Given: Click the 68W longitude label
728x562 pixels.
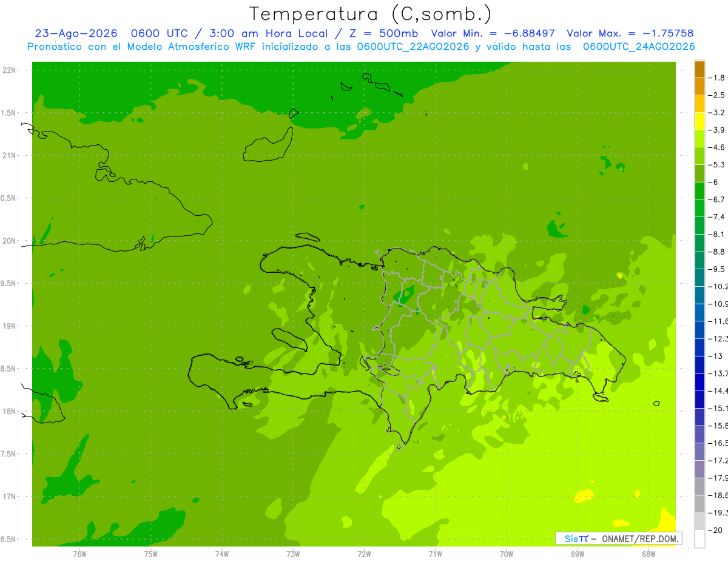Looking at the screenshot, I should pyautogui.click(x=649, y=554).
